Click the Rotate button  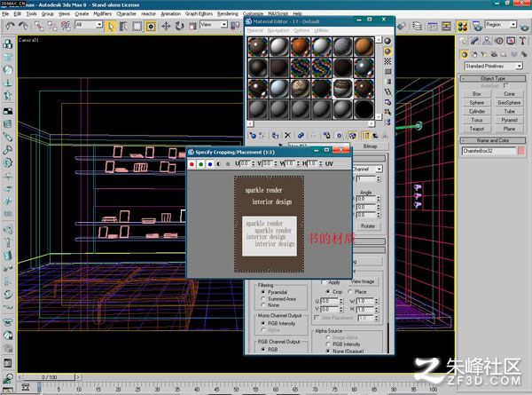click(368, 226)
